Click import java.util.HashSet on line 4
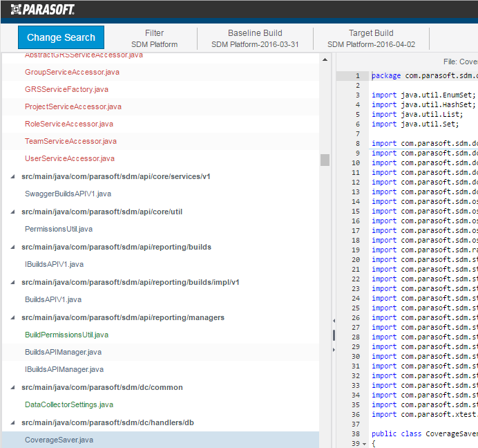This screenshot has width=478, height=448. click(423, 104)
